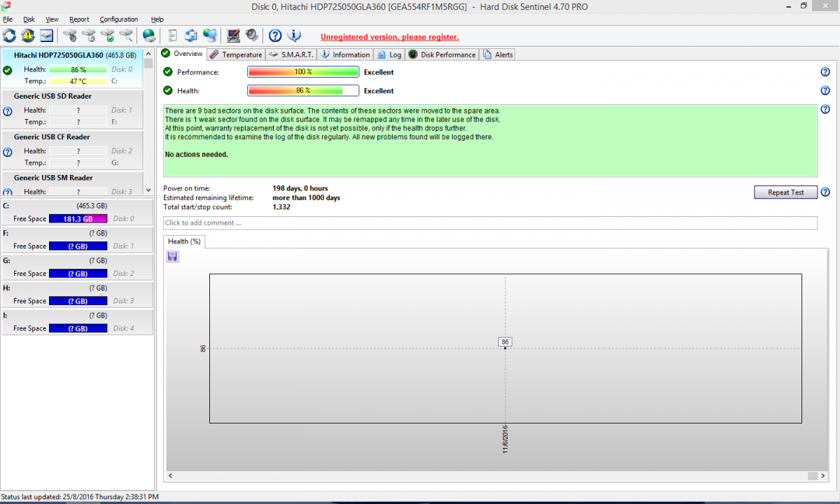Click the document with blue arrows toolbar icon
The width and height of the screenshot is (840, 504).
click(x=191, y=35)
